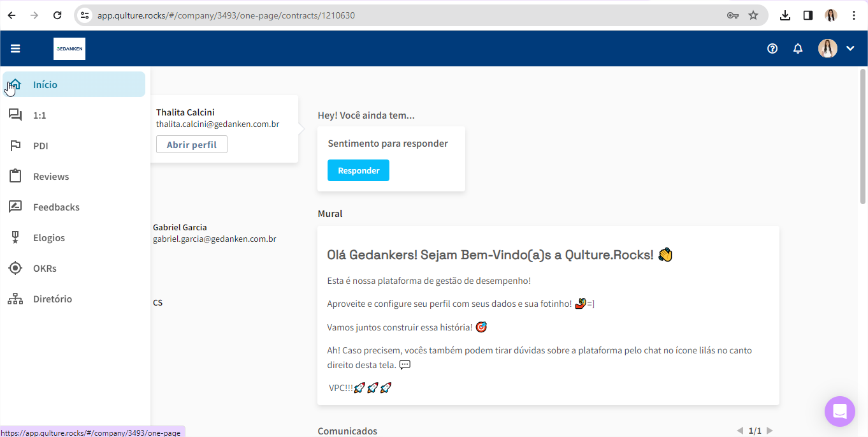
Task: Select the Início menu entry
Action: pos(45,84)
